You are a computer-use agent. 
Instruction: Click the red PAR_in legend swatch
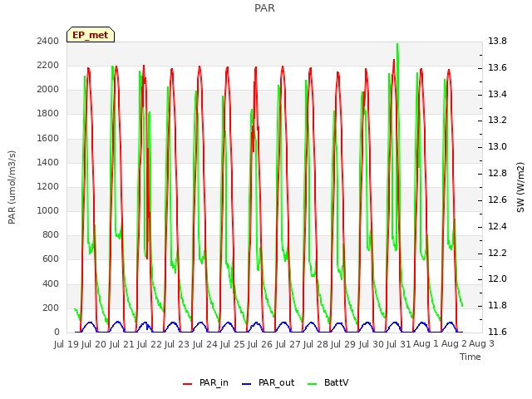coord(188,384)
